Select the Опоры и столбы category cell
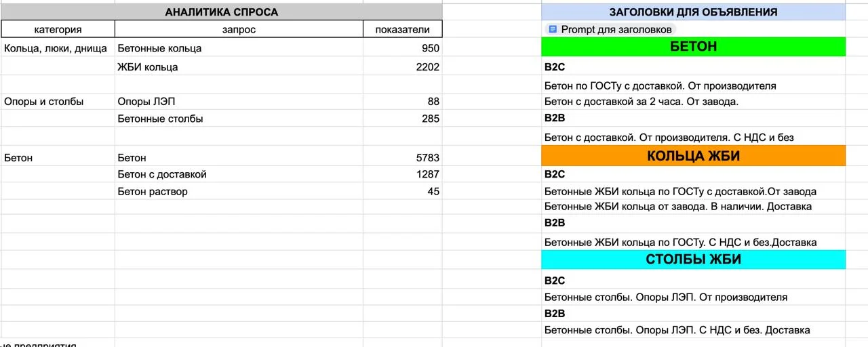This screenshot has height=347, width=868. [58, 102]
